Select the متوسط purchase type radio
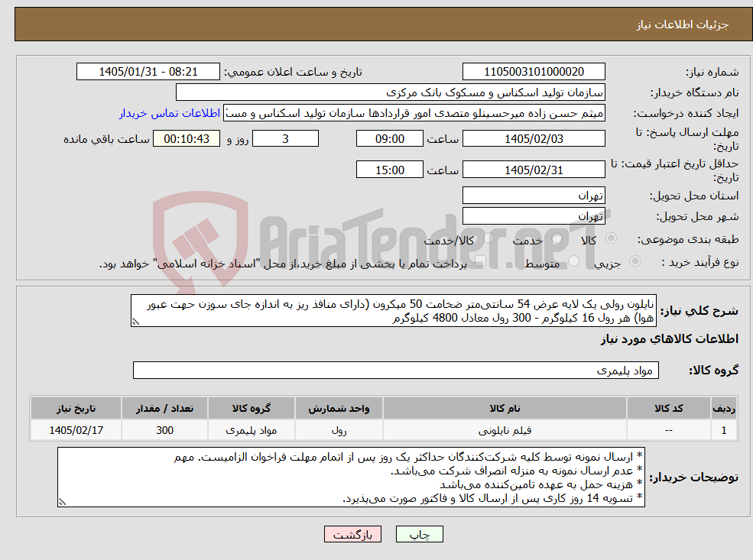Image resolution: width=753 pixels, height=560 pixels. [574, 261]
